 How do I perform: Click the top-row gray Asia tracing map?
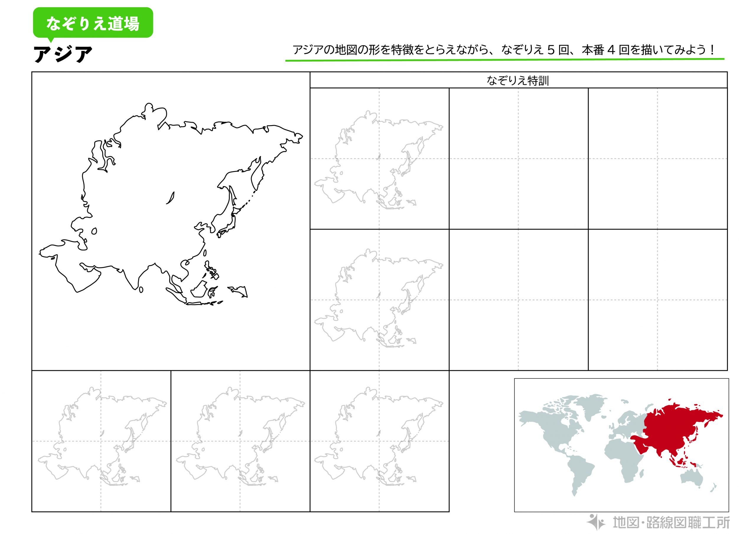click(x=379, y=160)
